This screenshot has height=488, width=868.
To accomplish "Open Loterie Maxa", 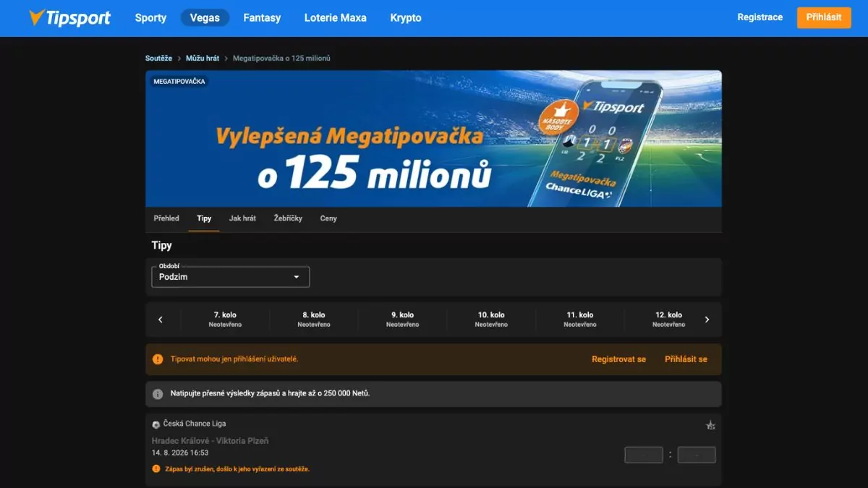I will pos(335,18).
